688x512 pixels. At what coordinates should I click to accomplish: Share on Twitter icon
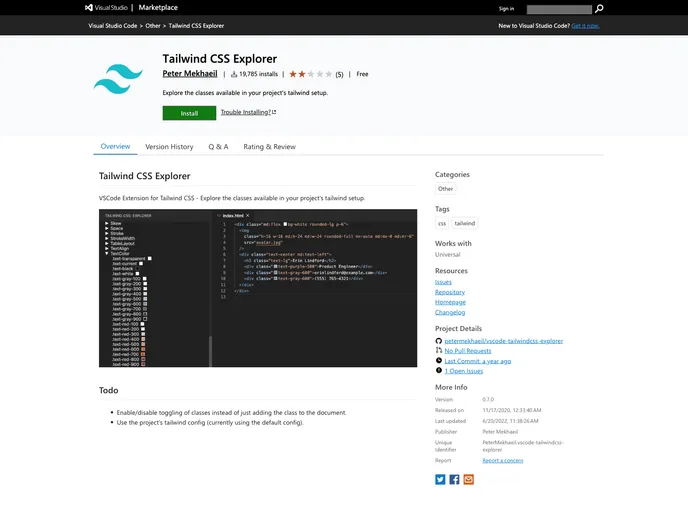[x=440, y=480]
